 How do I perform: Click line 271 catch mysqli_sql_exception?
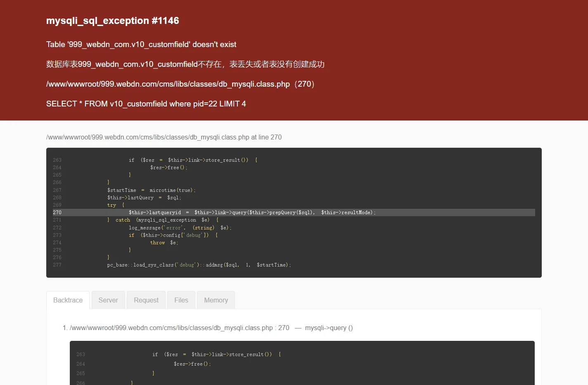click(163, 220)
